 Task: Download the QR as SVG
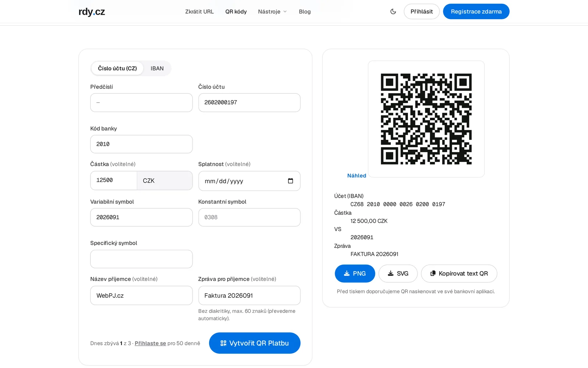pos(398,273)
